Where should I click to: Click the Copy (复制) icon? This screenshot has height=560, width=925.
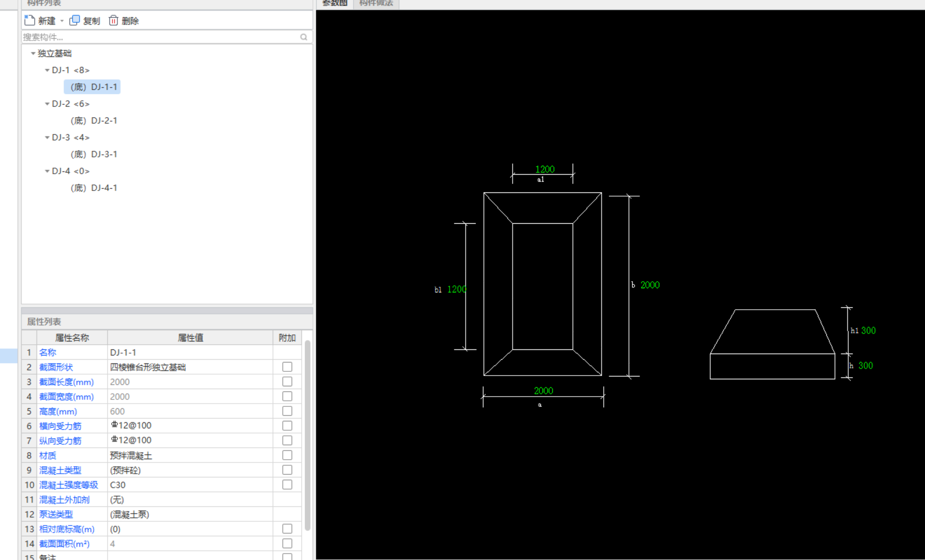tap(74, 21)
